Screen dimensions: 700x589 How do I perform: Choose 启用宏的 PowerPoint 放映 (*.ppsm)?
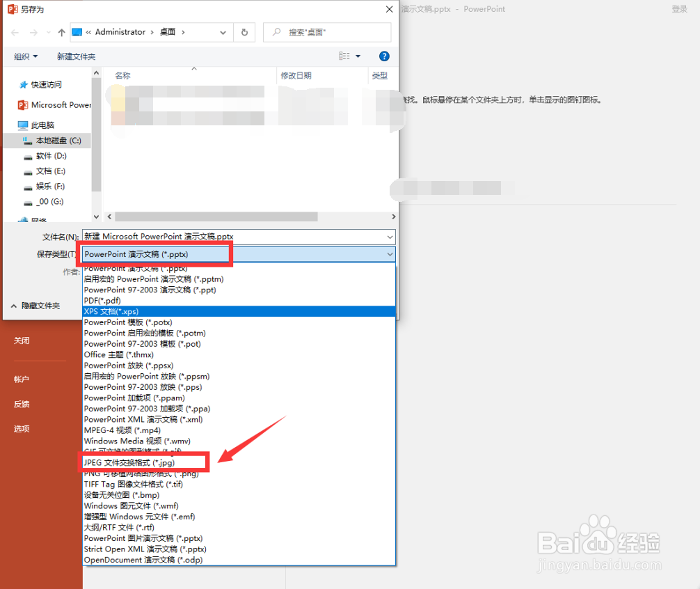pos(239,377)
